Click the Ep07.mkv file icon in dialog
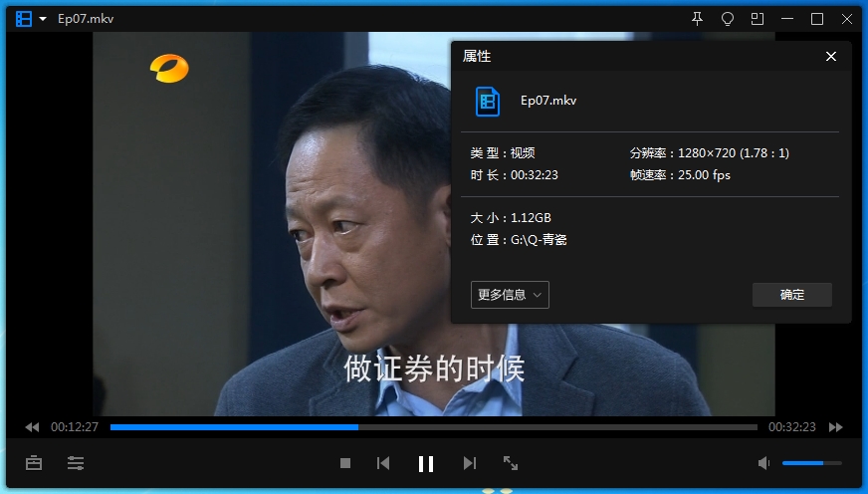868x494 pixels. click(x=488, y=102)
